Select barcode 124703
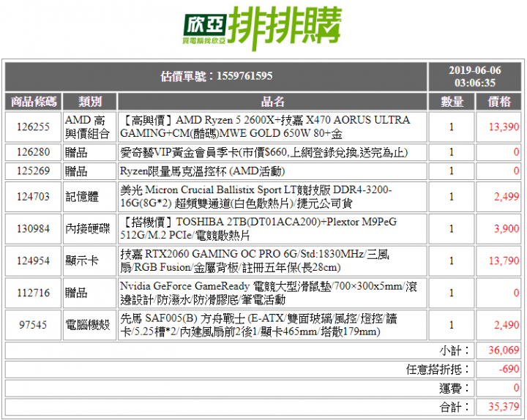Screen dimensions: 527x420 (33, 197)
